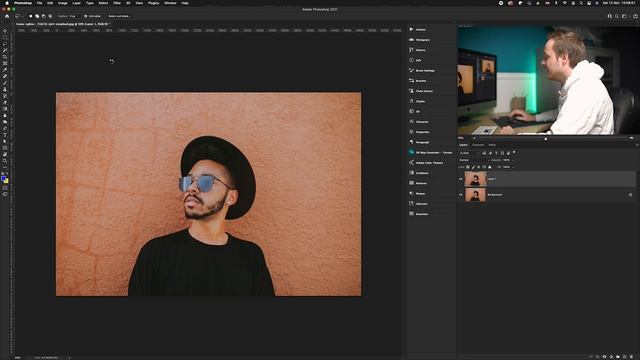Open the Layer menu

click(x=76, y=3)
